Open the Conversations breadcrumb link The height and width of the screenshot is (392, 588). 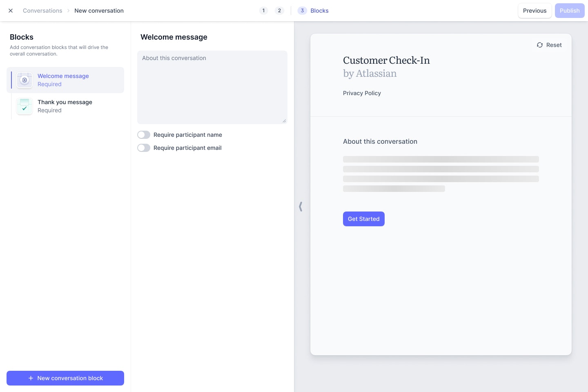(42, 11)
